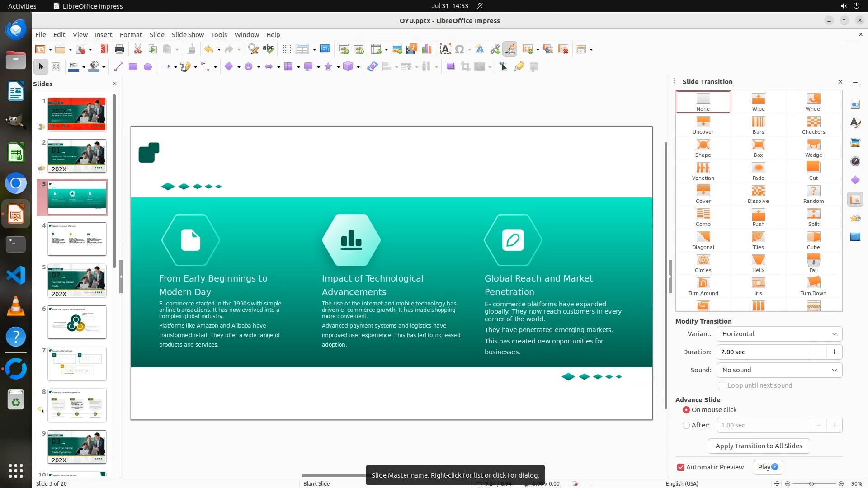The image size is (868, 488).
Task: Open the Undo history dropdown arrow
Action: [x=219, y=49]
